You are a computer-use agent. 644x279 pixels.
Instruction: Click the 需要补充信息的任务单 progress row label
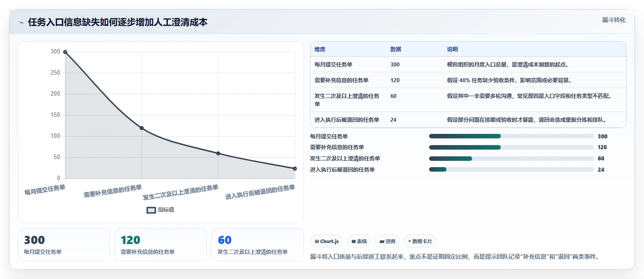tap(337, 147)
